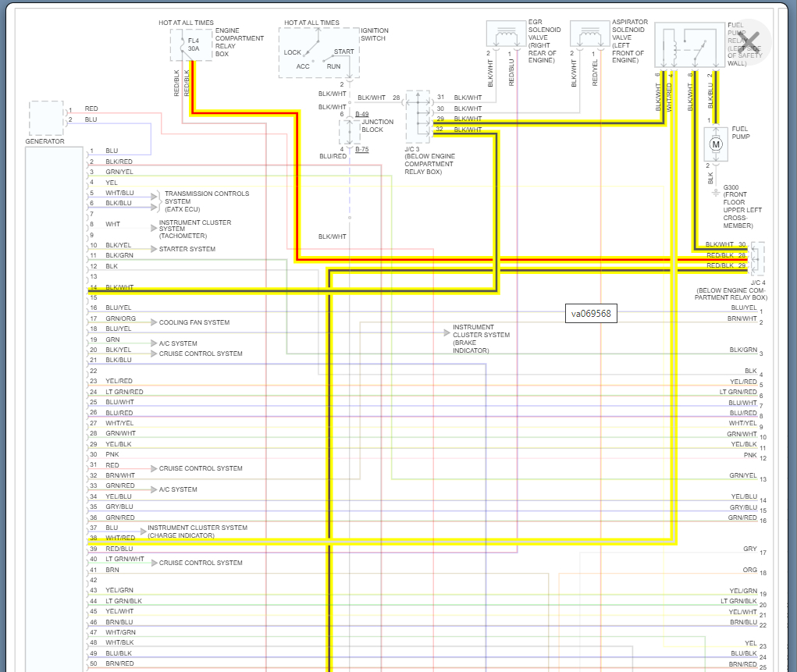The image size is (797, 672).
Task: Click the Transmission Controls System (EATX ECU) reference
Action: pyautogui.click(x=206, y=201)
